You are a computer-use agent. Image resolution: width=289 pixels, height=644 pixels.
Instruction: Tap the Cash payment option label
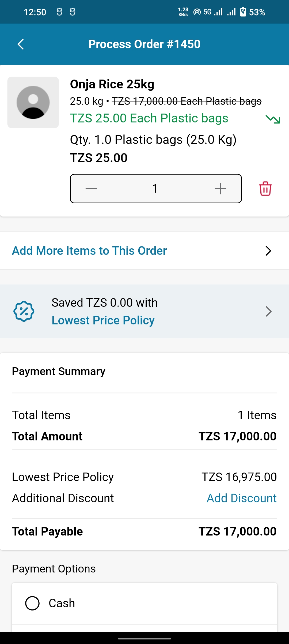coord(62,603)
